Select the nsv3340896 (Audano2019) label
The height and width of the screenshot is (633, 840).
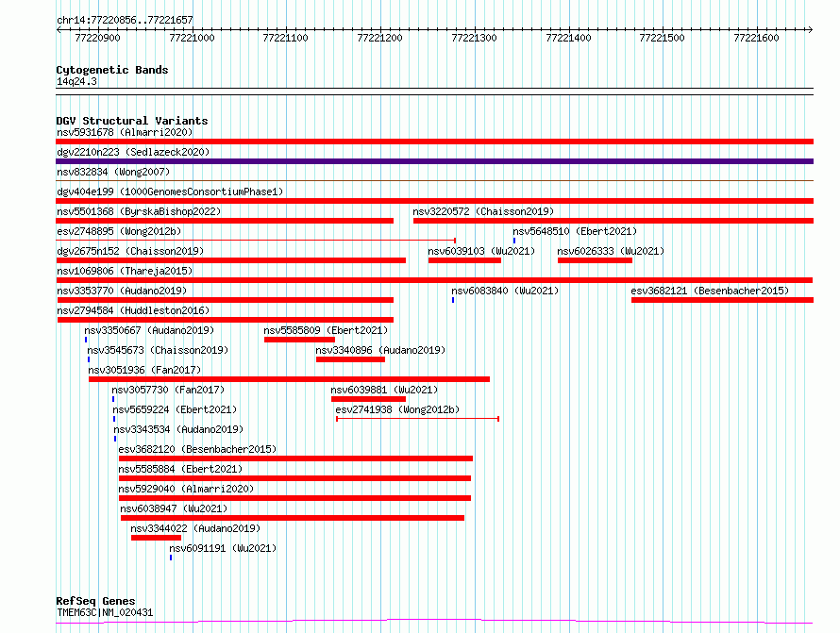[380, 350]
